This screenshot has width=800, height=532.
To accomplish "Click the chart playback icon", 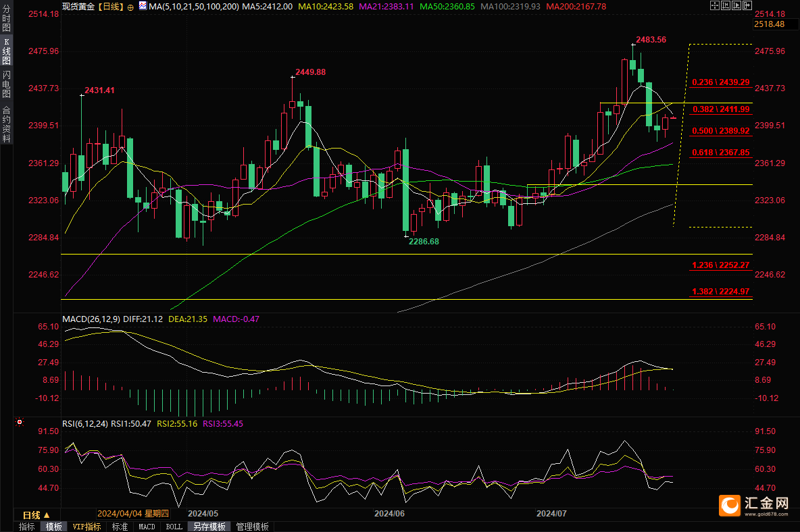I will [736, 5].
